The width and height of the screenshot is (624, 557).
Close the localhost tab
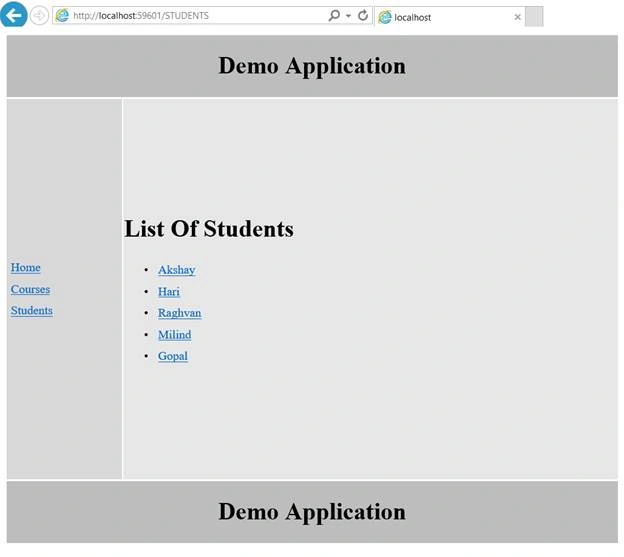click(x=517, y=17)
